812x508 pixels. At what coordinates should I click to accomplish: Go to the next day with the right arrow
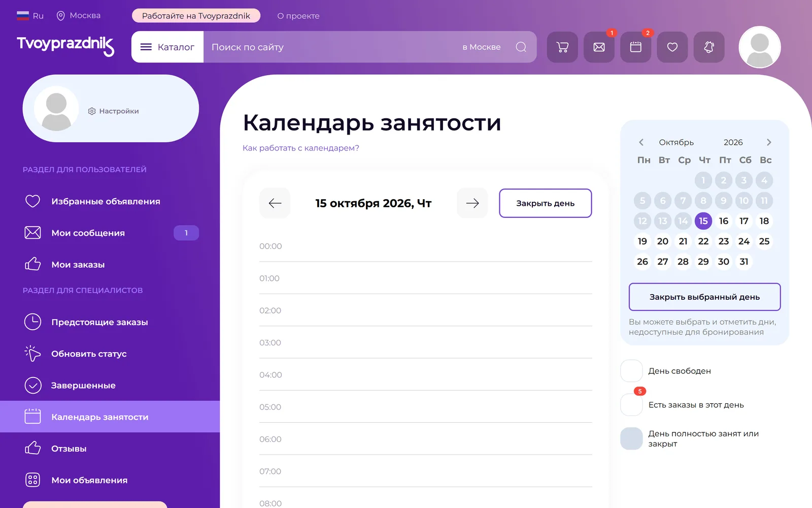(x=472, y=203)
